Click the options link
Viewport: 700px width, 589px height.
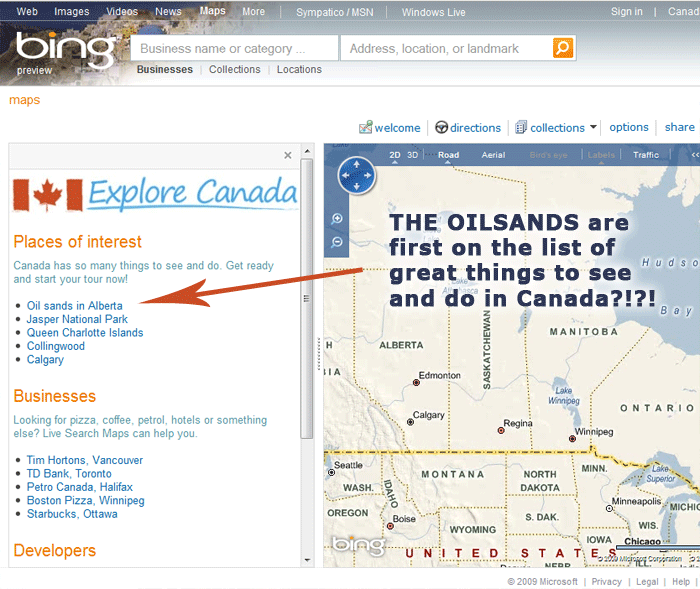[x=629, y=127]
